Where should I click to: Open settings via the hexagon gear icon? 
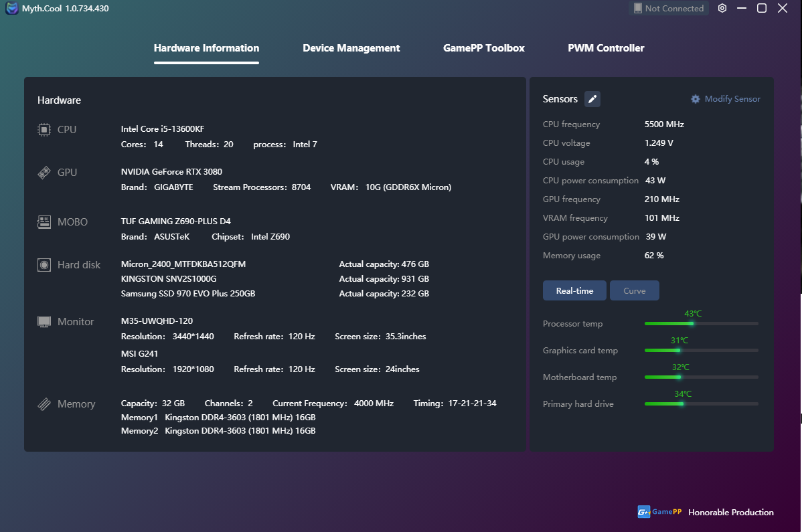click(x=722, y=8)
